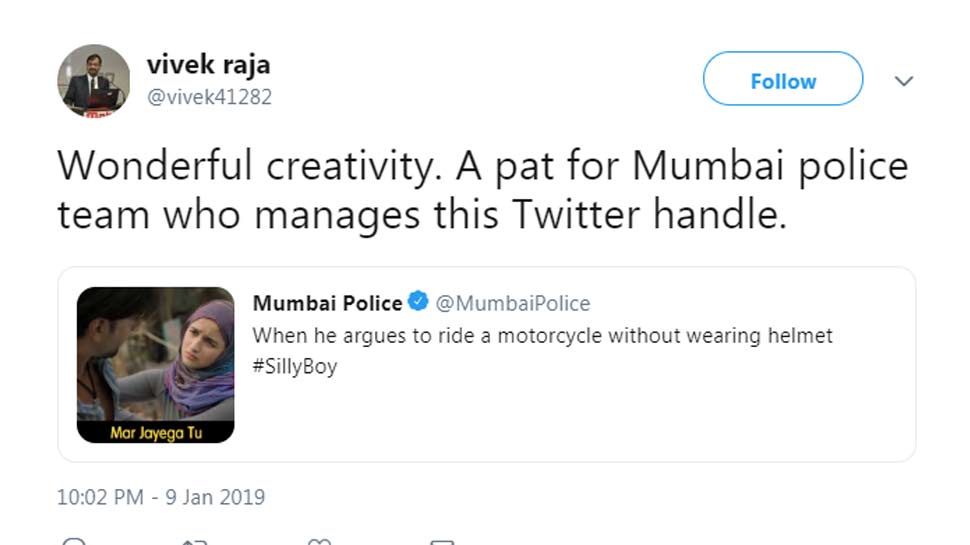Screen dimensions: 970x545
Task: Click the blue verified badge beside Mumbai Police
Action: 418,301
